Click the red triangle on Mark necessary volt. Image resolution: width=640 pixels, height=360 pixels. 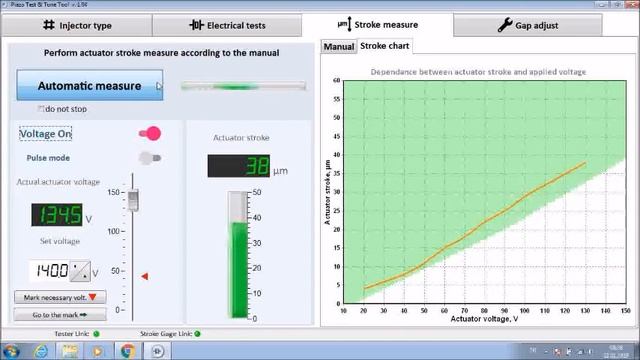coord(93,297)
